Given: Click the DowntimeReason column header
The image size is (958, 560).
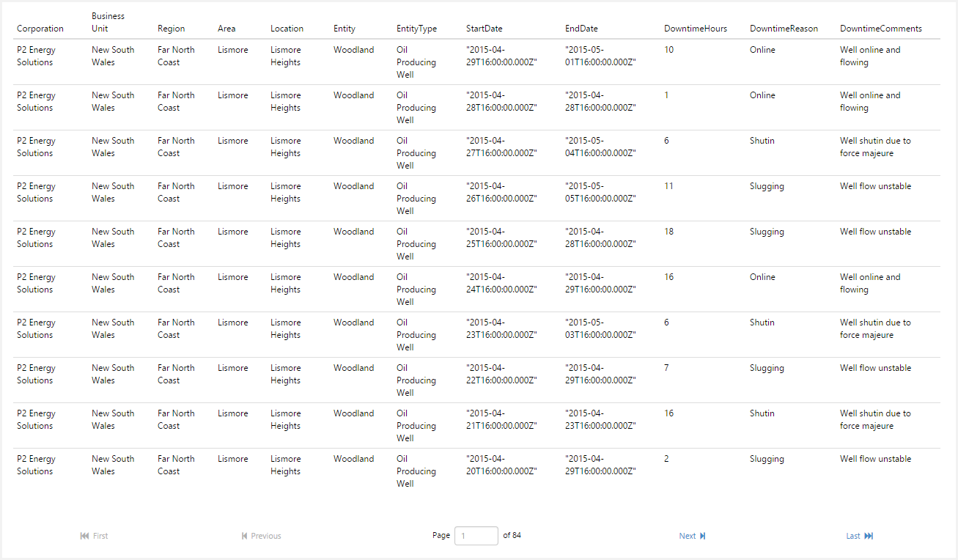Looking at the screenshot, I should coord(784,29).
